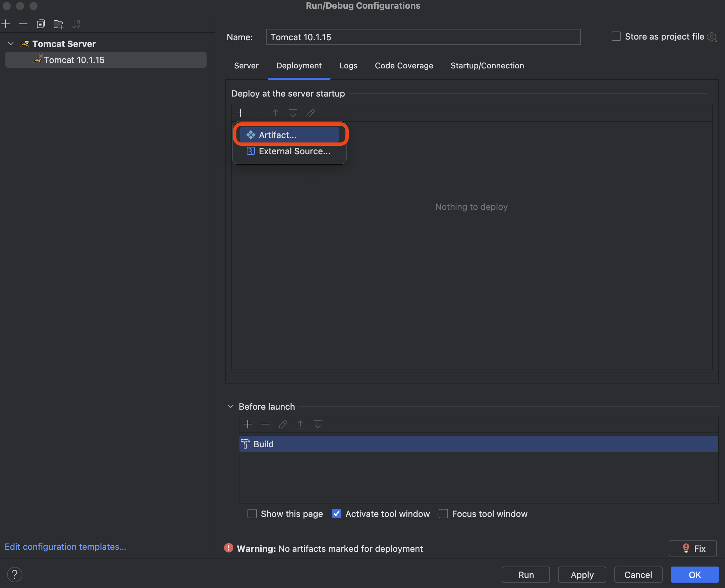This screenshot has height=588, width=725.
Task: Click Before launch add task plus icon
Action: [x=248, y=424]
